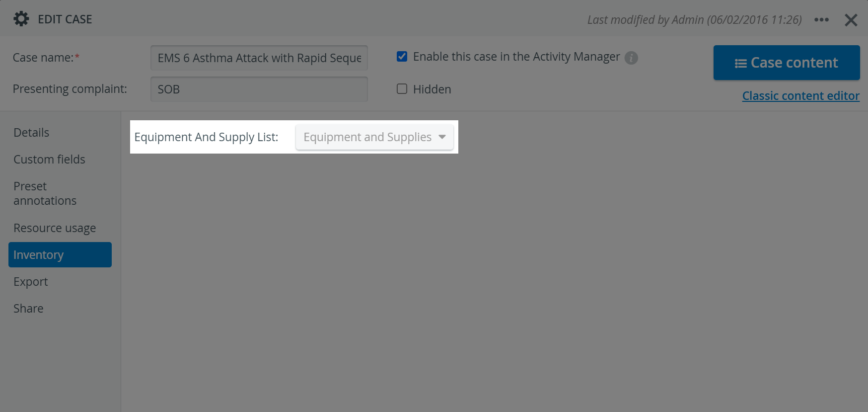868x412 pixels.
Task: Open the Classic content editor link
Action: tap(800, 96)
